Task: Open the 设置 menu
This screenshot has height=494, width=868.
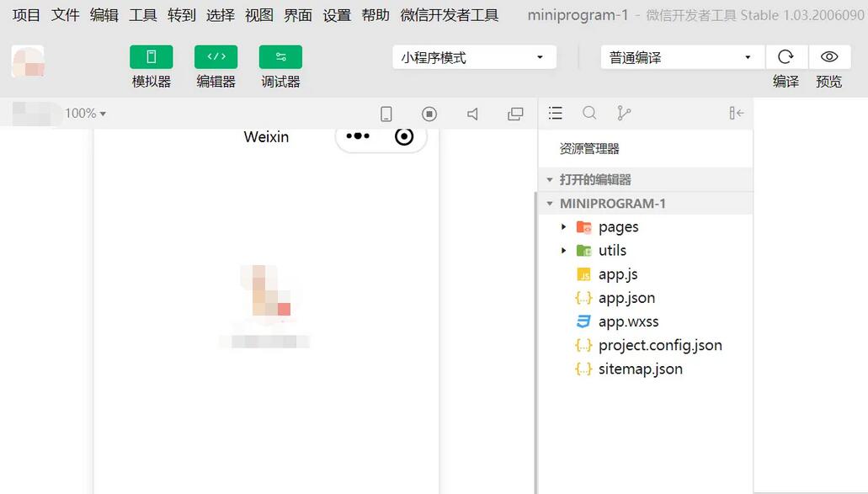Action: point(337,15)
